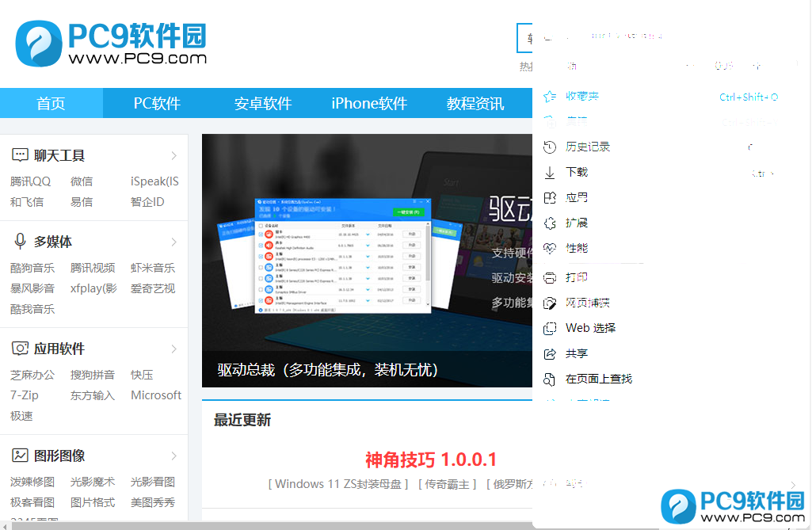Open the 光影魔术 link
The image size is (812, 530).
pos(93,482)
